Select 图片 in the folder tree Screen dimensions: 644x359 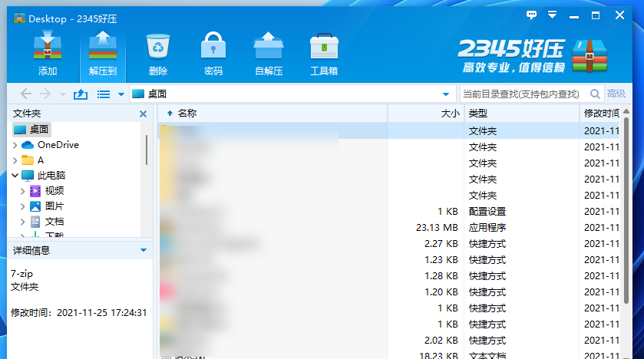pos(48,206)
